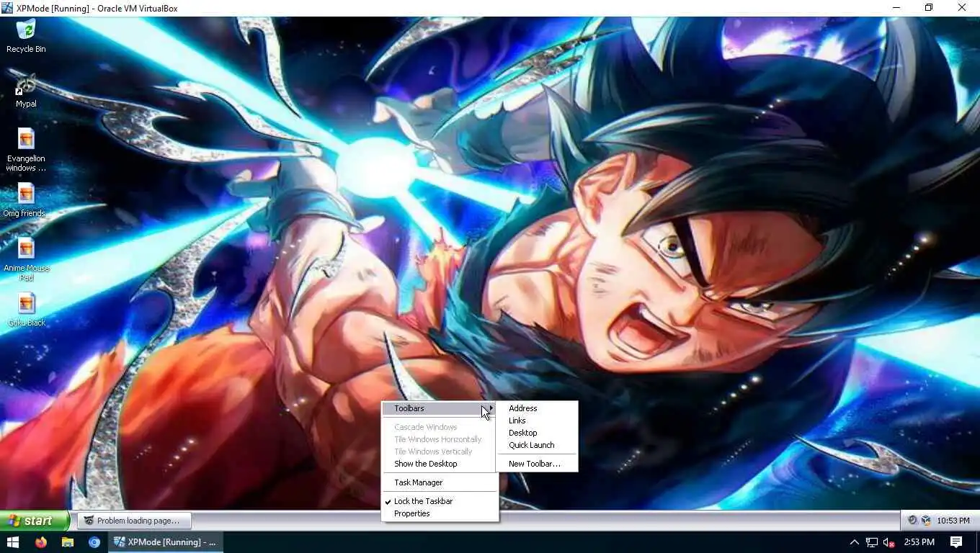The image size is (980, 553).
Task: Click the blue circular browser taskbar icon
Action: [94, 542]
